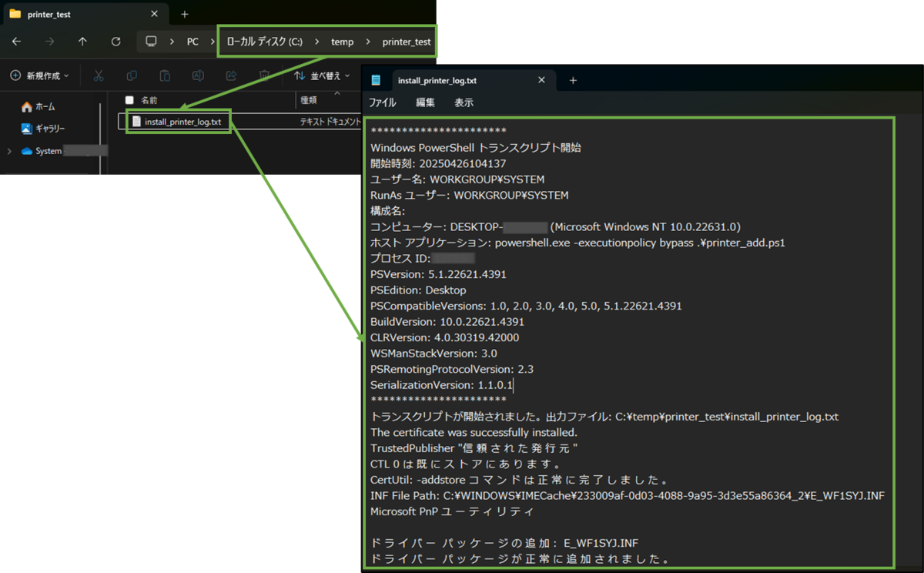Click ローカル ディスク (C:) breadcrumb
This screenshot has width=924, height=573.
point(264,42)
